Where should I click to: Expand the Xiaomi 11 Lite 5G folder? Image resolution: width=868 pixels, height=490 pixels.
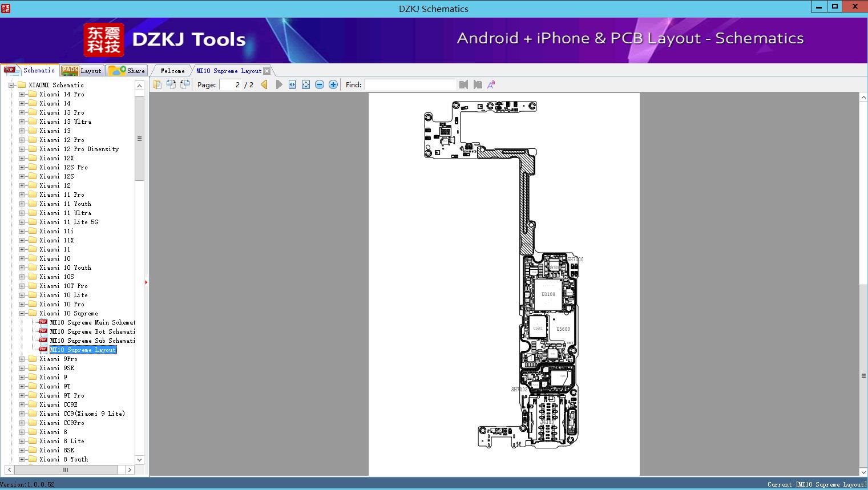(22, 222)
